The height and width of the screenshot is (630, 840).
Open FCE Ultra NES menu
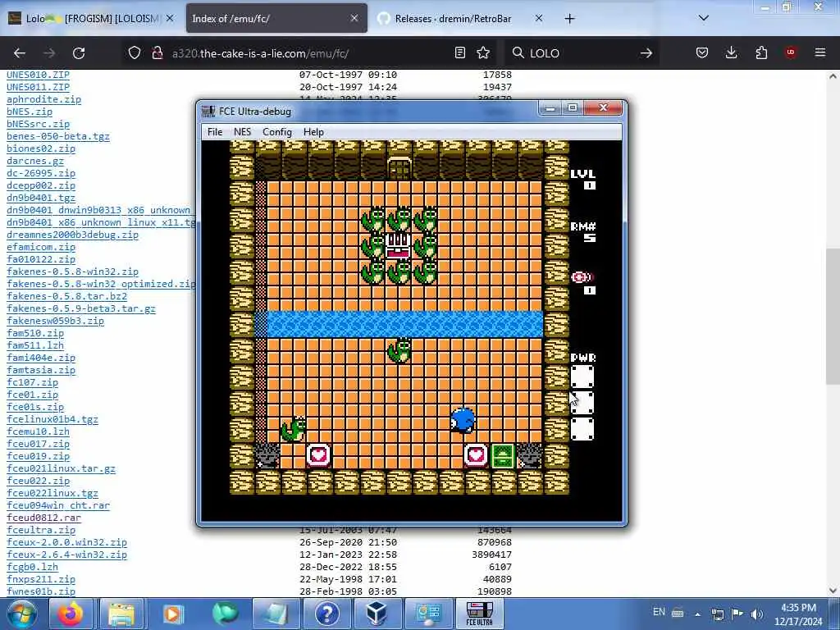click(242, 132)
